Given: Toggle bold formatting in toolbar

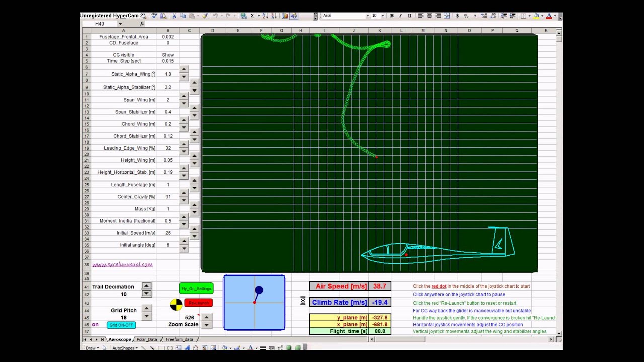Looking at the screenshot, I should [x=392, y=16].
